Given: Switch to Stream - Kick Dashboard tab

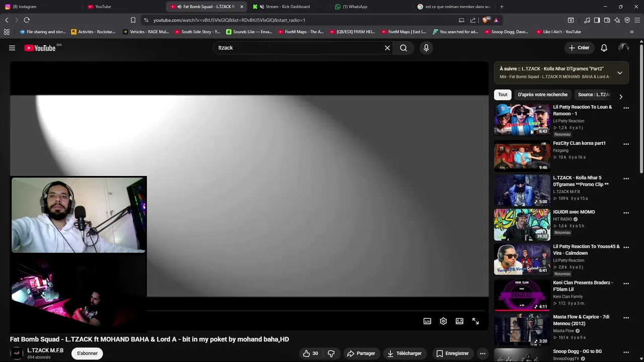Looking at the screenshot, I should tap(289, 7).
